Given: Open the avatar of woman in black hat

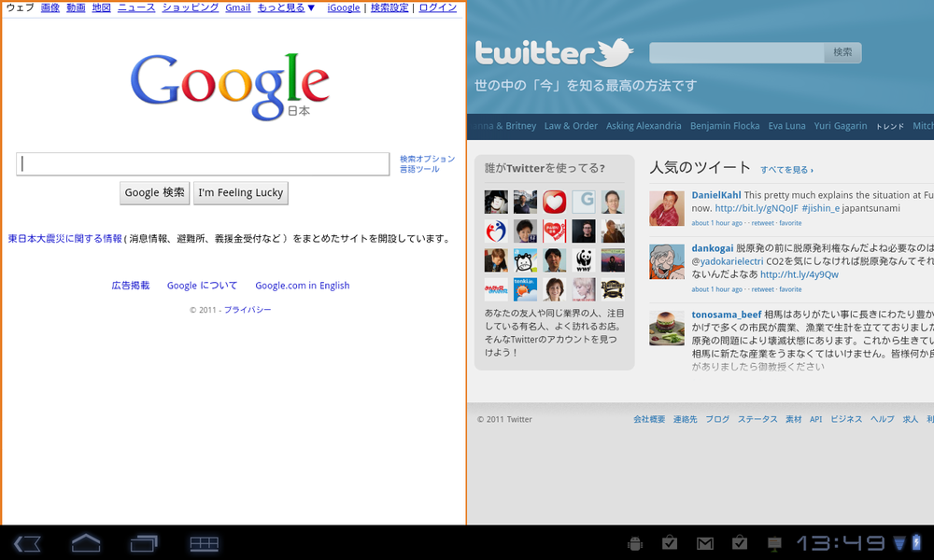Looking at the screenshot, I should [x=496, y=203].
